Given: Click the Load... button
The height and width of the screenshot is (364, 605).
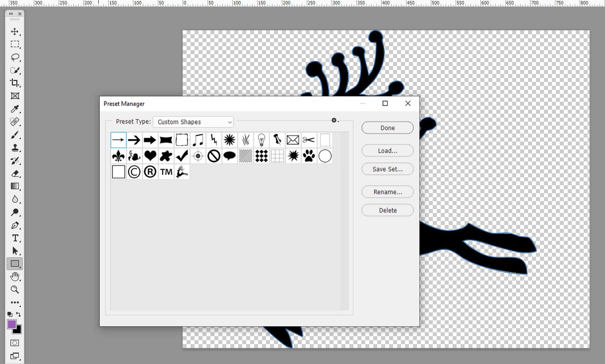Looking at the screenshot, I should point(388,151).
